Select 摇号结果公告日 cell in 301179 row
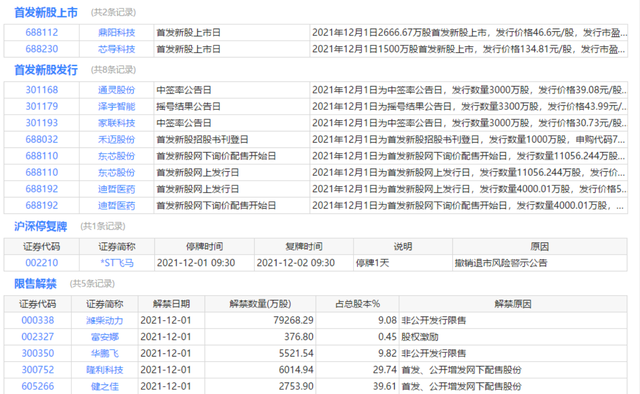Image resolution: width=640 pixels, height=394 pixels. tap(231, 107)
